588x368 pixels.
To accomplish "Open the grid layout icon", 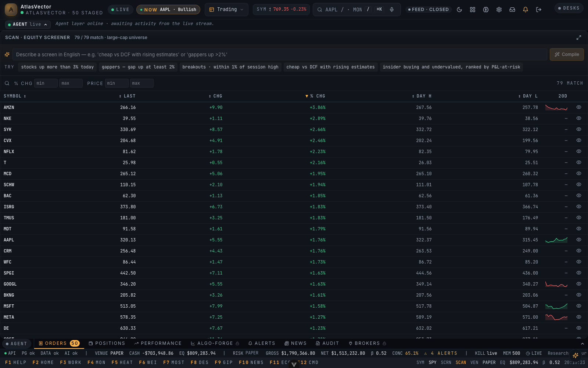I will 473,10.
